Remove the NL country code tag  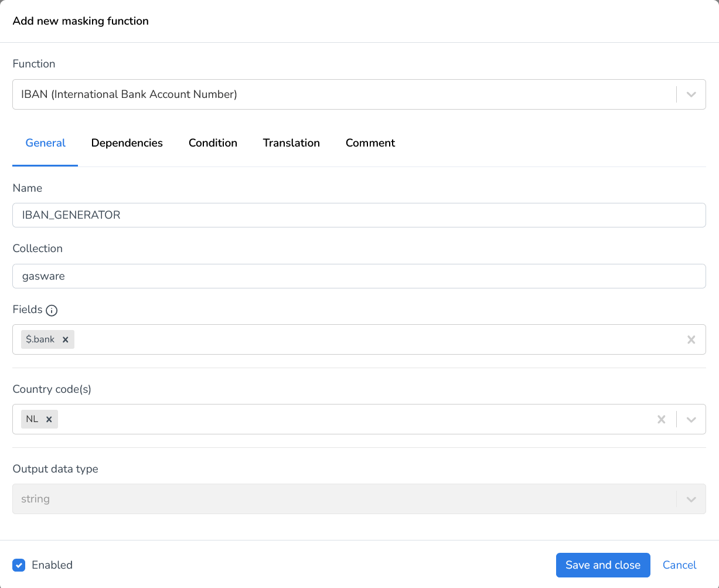click(49, 419)
